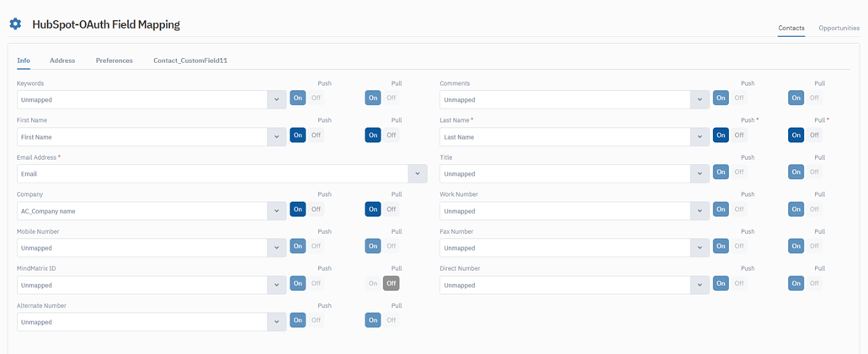Set First Name Push to Off

tap(316, 135)
